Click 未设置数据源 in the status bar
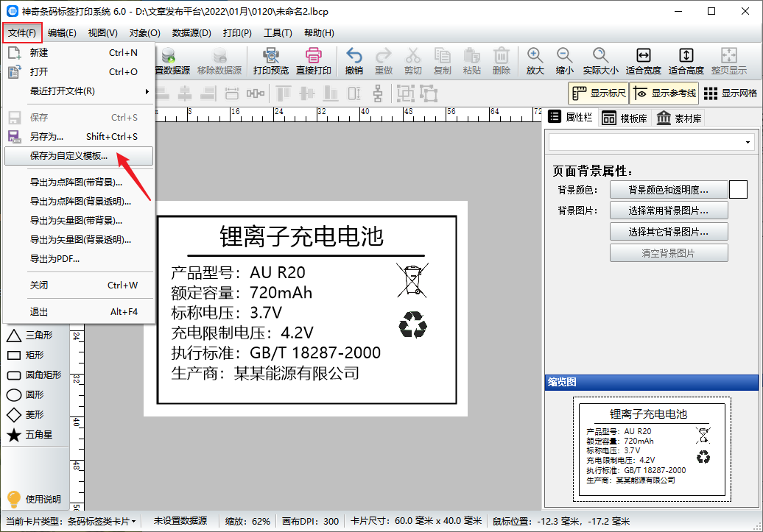The height and width of the screenshot is (532, 763). click(x=180, y=521)
